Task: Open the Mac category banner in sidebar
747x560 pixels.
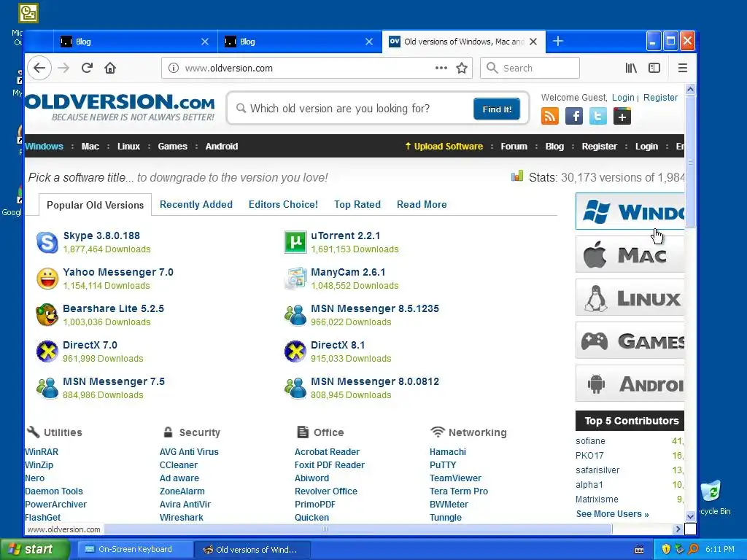Action: [x=630, y=254]
